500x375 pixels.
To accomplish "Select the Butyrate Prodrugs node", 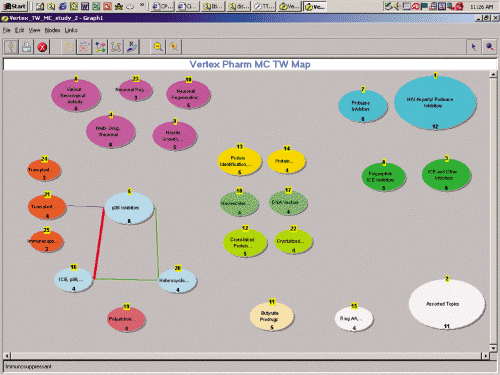I will click(272, 316).
